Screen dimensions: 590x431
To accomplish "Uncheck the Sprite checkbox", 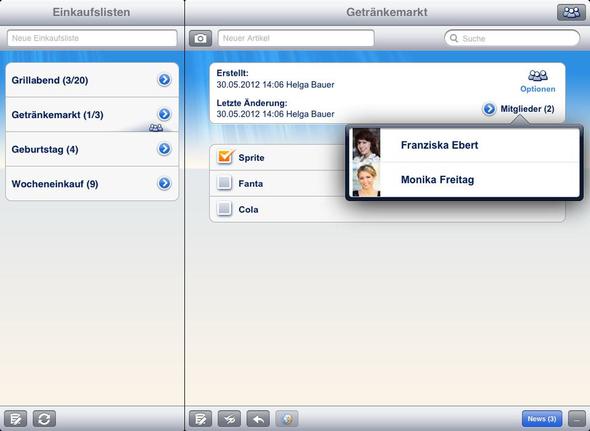I will click(225, 157).
